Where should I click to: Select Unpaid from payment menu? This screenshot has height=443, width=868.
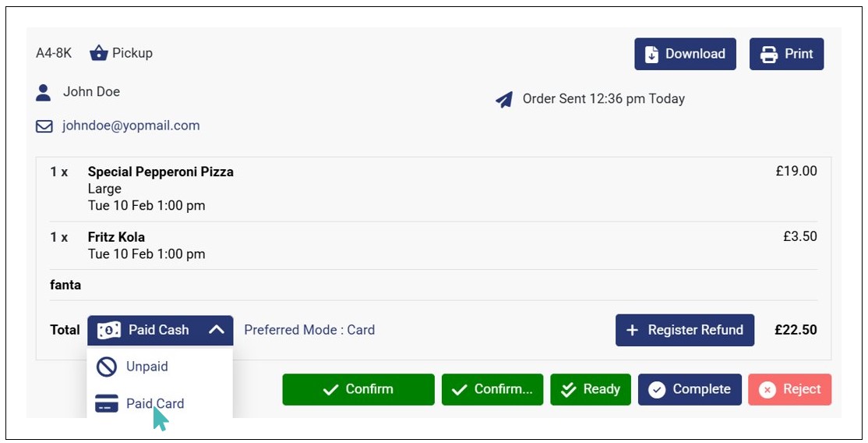[x=146, y=367]
